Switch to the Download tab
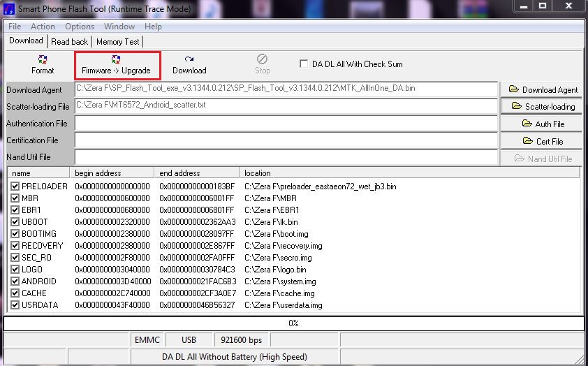Image resolution: width=588 pixels, height=366 pixels. coord(27,41)
